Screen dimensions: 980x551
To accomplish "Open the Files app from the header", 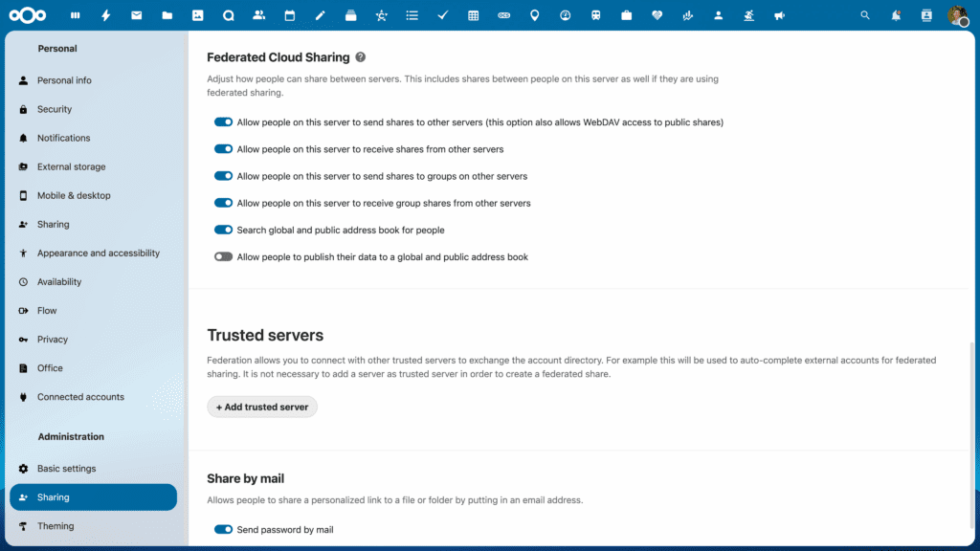I will point(167,14).
